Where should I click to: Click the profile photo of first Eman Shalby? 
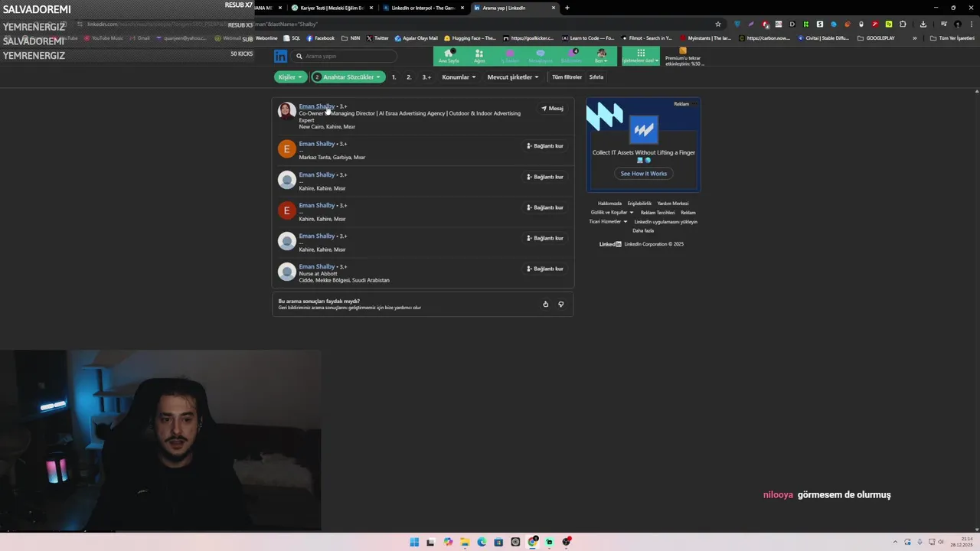click(x=286, y=111)
